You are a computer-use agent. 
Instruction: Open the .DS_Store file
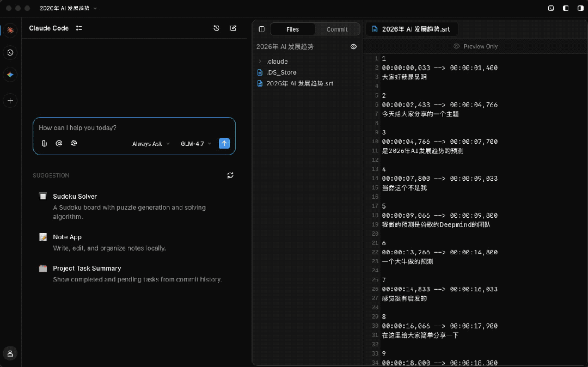coord(281,72)
